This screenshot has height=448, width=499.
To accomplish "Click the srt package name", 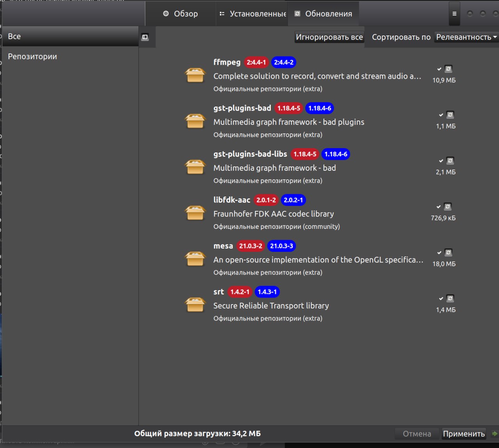I will tap(219, 292).
